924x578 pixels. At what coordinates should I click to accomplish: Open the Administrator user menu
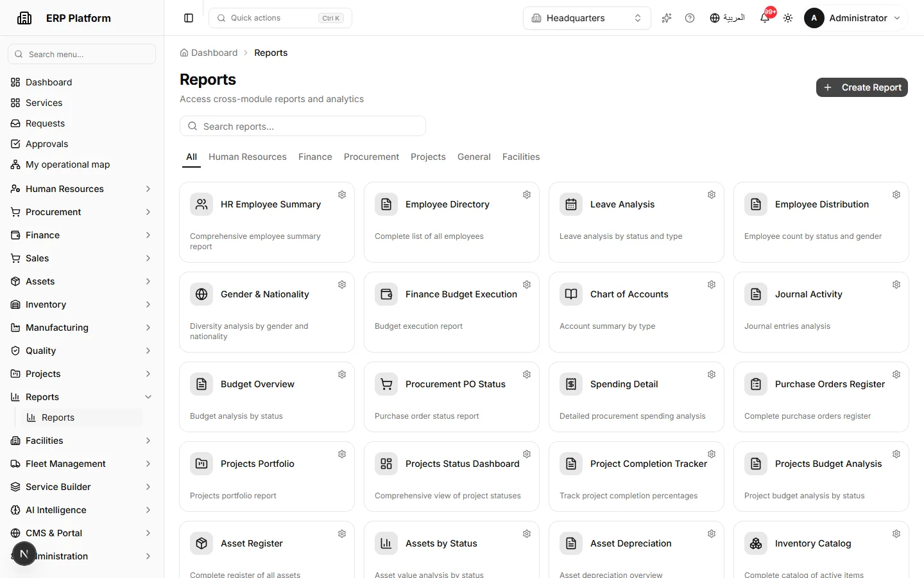tap(855, 18)
